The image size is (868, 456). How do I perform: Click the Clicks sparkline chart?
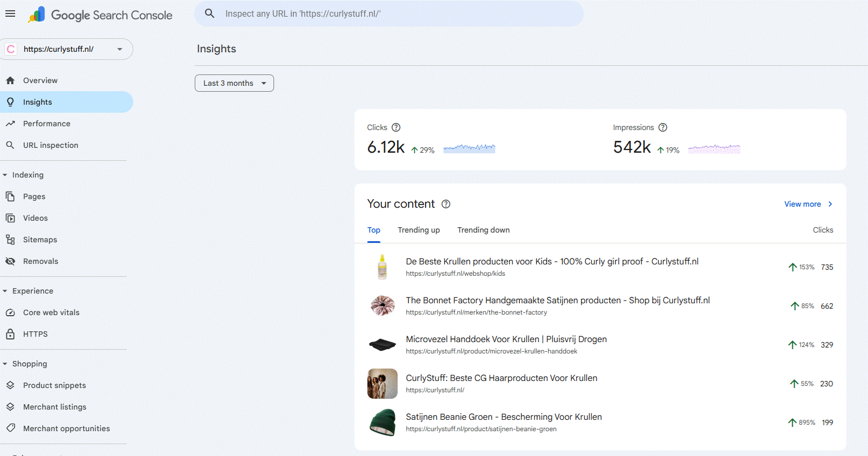tap(469, 148)
